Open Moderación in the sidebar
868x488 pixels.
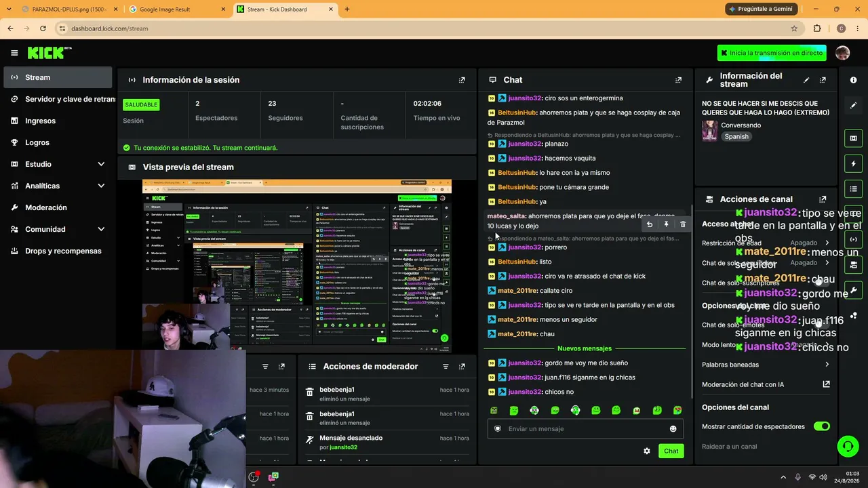[x=58, y=207]
